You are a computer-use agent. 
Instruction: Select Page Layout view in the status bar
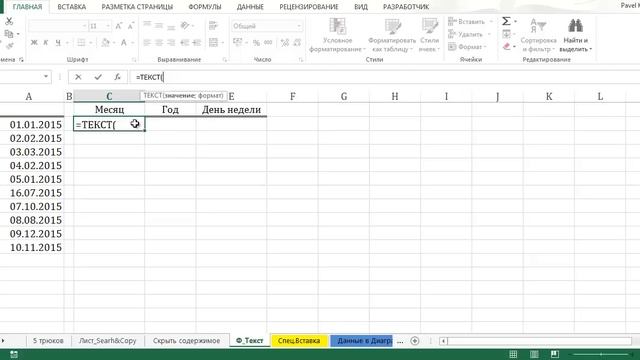(534, 354)
